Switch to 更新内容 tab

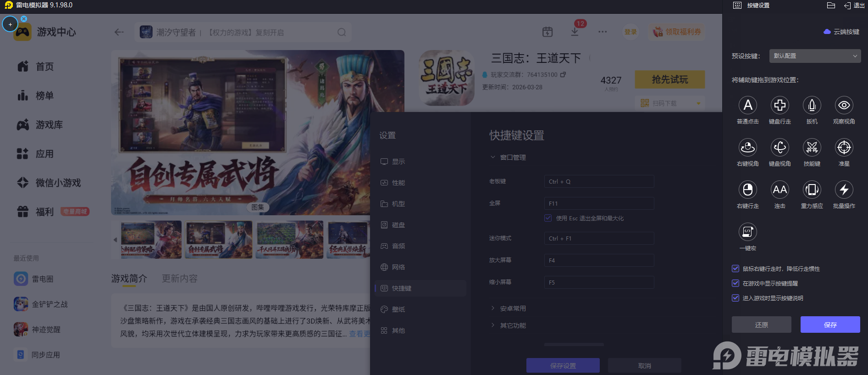coord(180,279)
